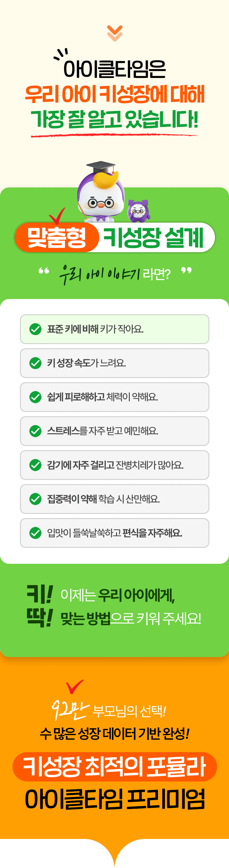Select the 입맛이 들쑥날쑥하고 편식을 자주해요 text
The width and height of the screenshot is (229, 868).
click(115, 533)
